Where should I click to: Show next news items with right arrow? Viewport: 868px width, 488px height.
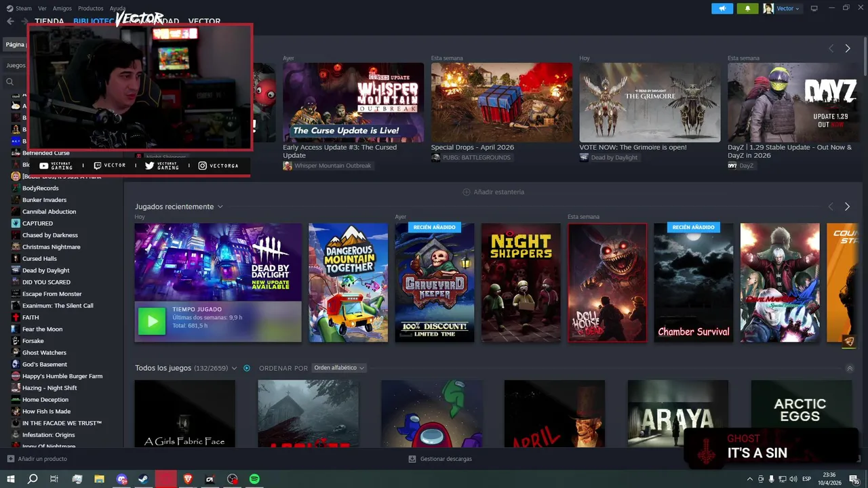tap(847, 48)
